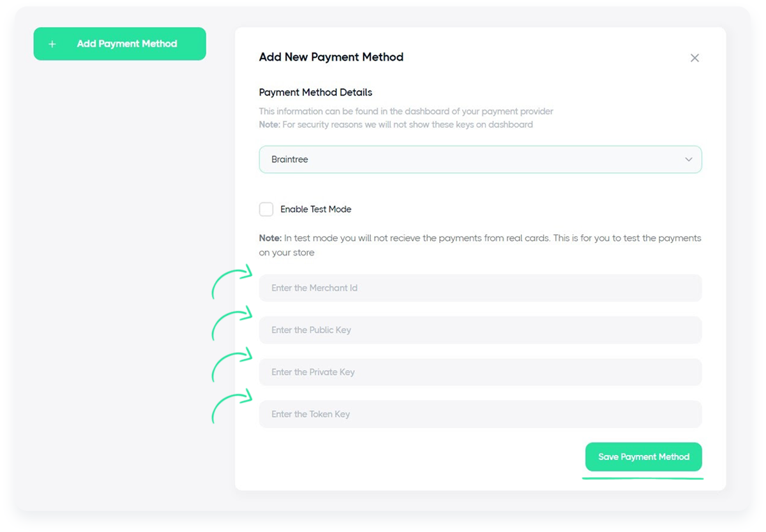Click Save Payment Method button
This screenshot has height=532, width=766.
click(x=643, y=457)
